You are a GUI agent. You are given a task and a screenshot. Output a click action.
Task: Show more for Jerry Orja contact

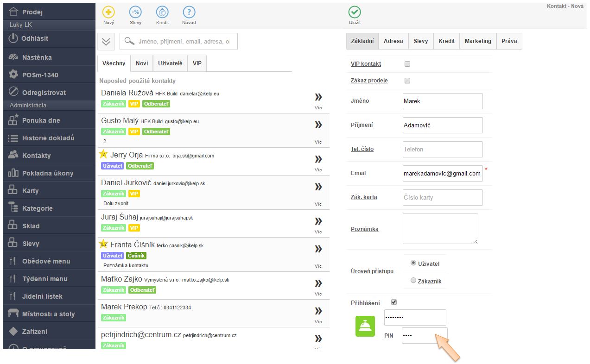pyautogui.click(x=318, y=159)
